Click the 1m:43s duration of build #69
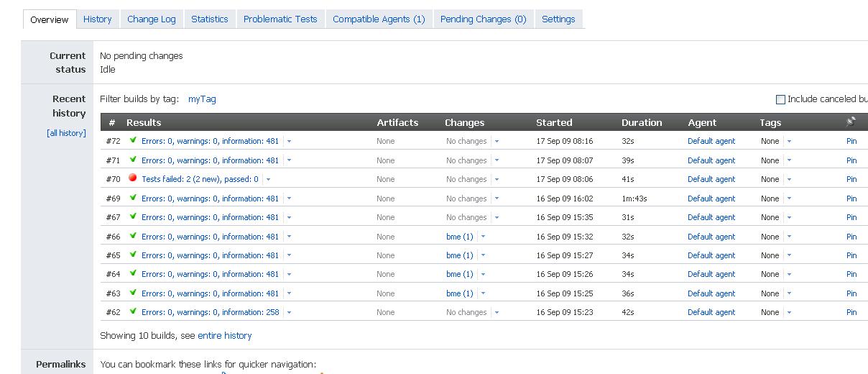Viewport: 868px width, 374px height. click(634, 199)
